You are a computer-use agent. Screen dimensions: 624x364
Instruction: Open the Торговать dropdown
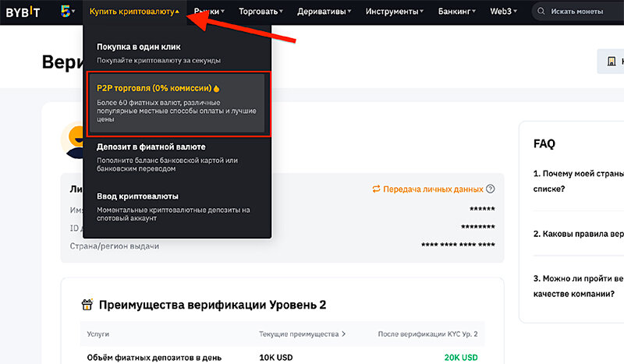pos(261,12)
